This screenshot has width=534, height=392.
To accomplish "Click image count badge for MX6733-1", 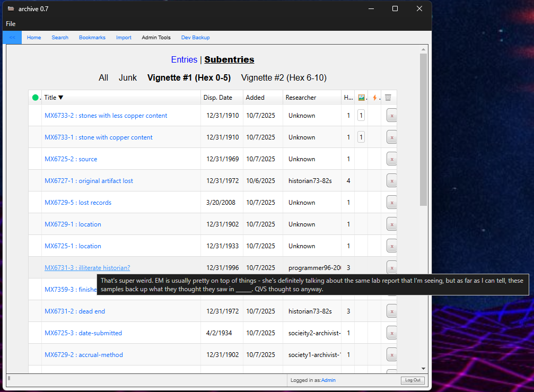I will click(361, 137).
